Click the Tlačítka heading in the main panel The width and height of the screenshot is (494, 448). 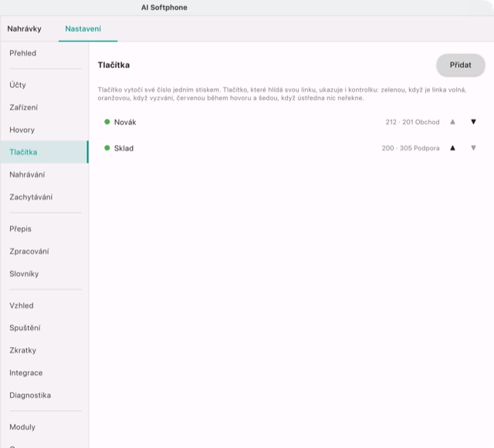click(x=113, y=65)
